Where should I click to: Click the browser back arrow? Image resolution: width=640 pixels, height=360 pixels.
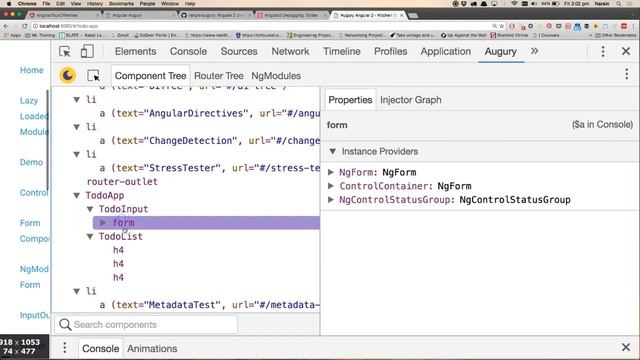6,26
